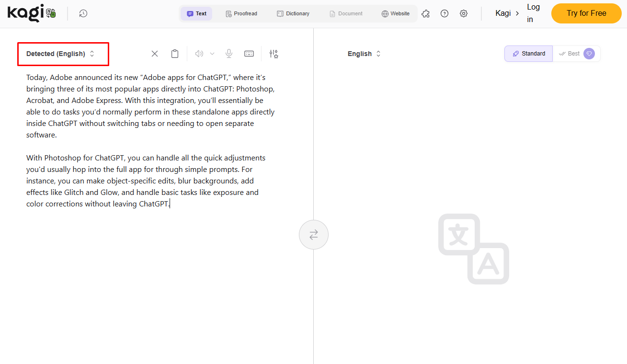627x364 pixels.
Task: Switch to the Text tab
Action: tap(196, 13)
